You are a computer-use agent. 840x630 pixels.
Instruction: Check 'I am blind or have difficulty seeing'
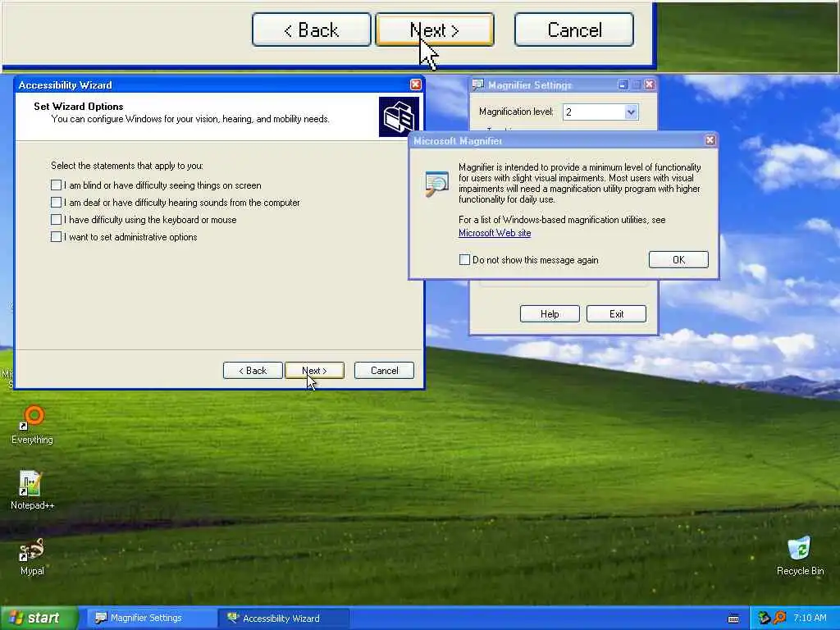point(56,185)
